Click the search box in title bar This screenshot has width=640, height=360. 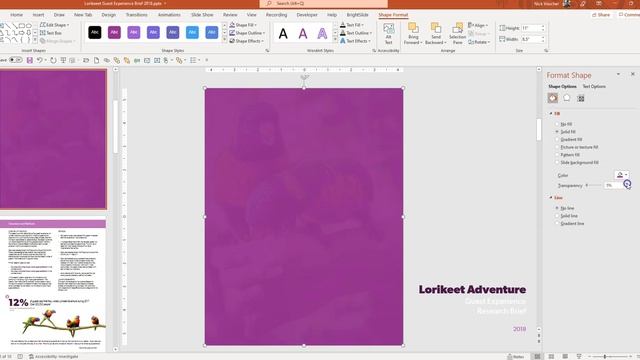[x=324, y=4]
